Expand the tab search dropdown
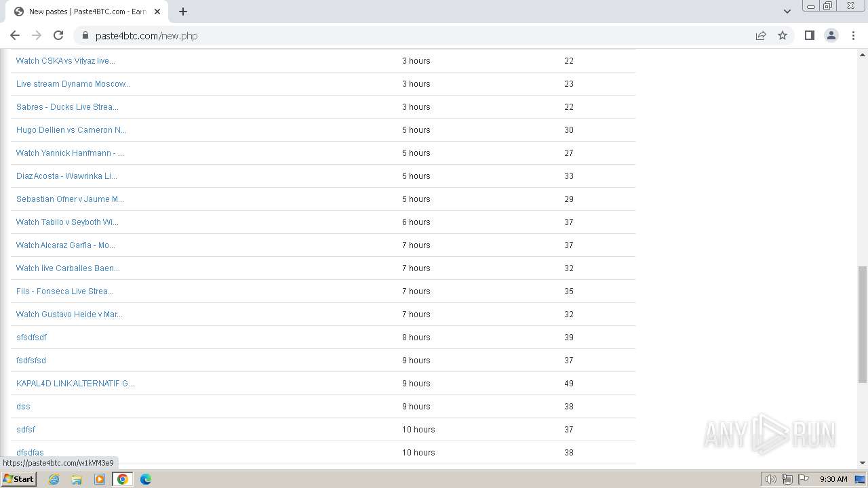The width and height of the screenshot is (868, 488). tap(787, 12)
